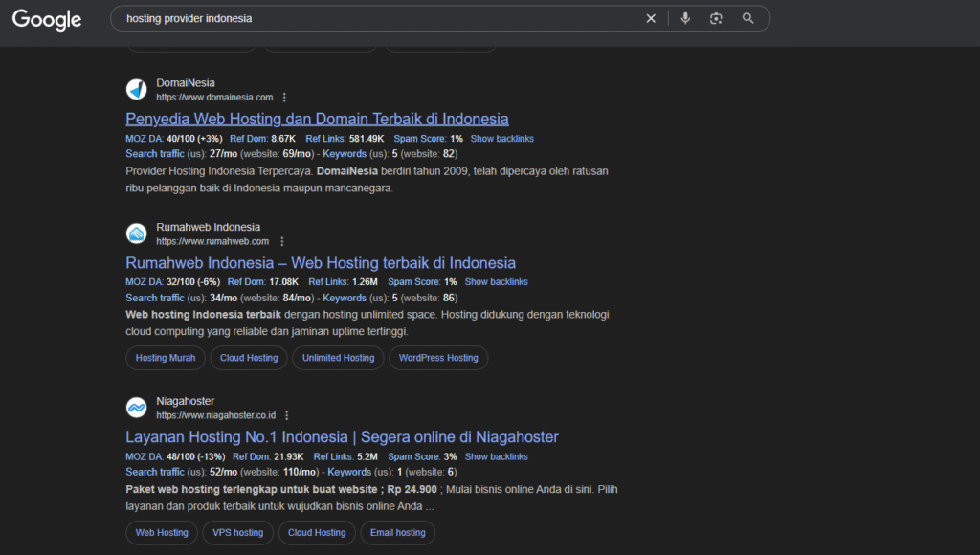The image size is (980, 555).
Task: Open search by image camera icon
Action: [716, 19]
